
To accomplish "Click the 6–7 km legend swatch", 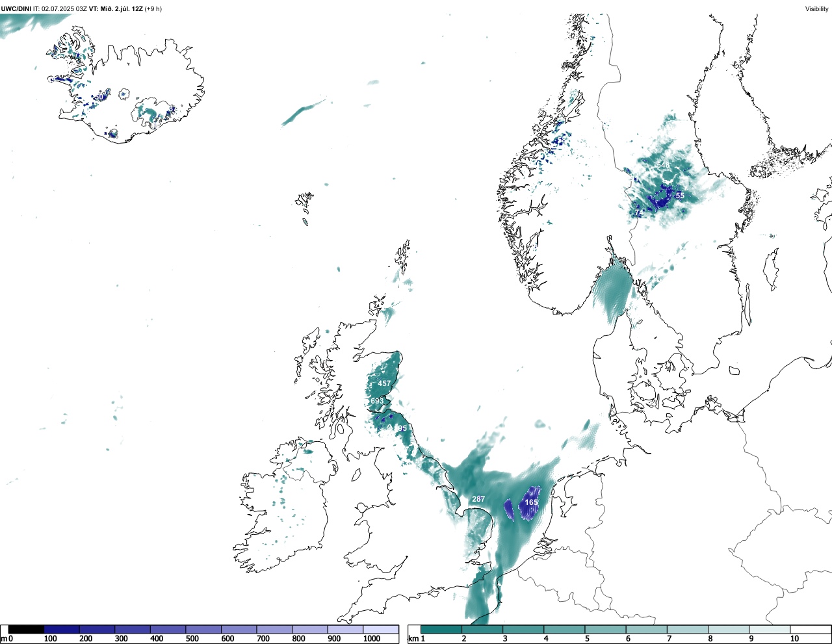I will click(646, 630).
